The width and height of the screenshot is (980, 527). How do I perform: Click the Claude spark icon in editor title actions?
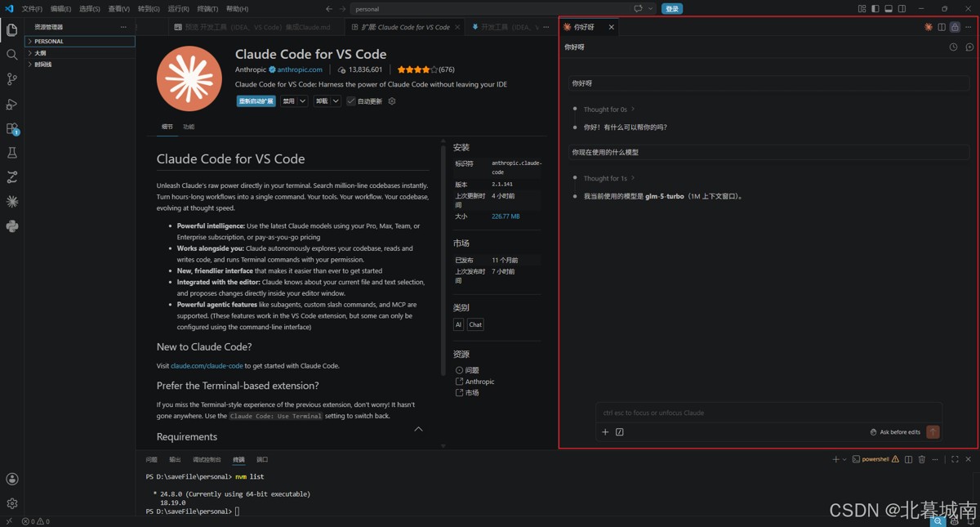pyautogui.click(x=929, y=27)
